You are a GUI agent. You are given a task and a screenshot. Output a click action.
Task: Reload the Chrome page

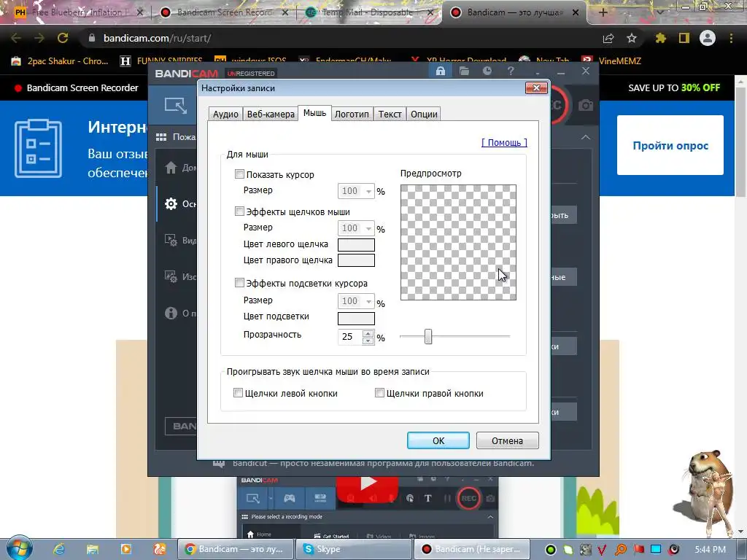[x=63, y=38]
